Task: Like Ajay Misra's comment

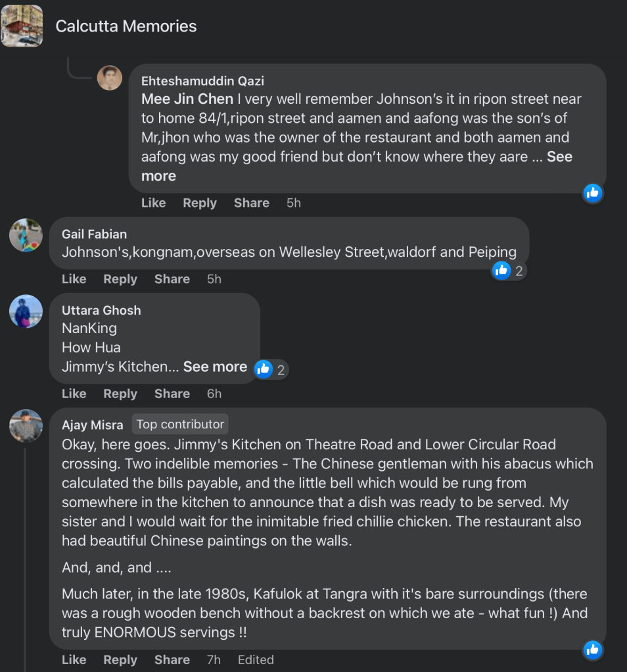Action: pos(74,660)
